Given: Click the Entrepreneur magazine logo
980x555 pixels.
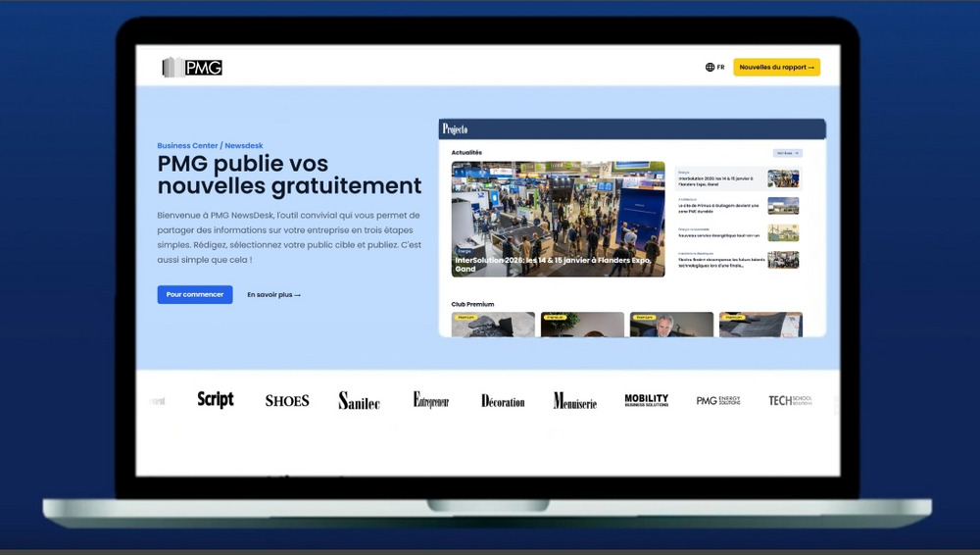Looking at the screenshot, I should (x=431, y=400).
